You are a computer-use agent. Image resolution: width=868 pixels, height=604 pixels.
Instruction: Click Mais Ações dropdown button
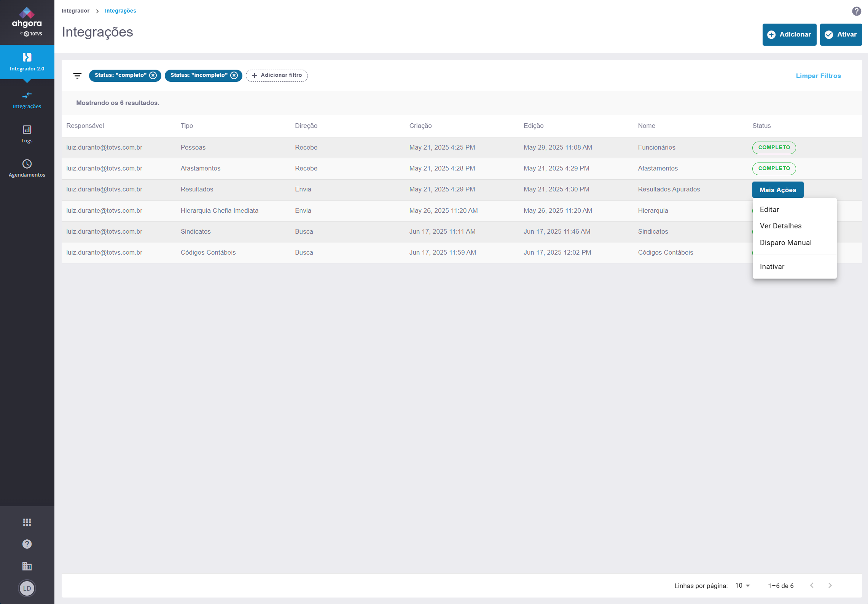(777, 190)
